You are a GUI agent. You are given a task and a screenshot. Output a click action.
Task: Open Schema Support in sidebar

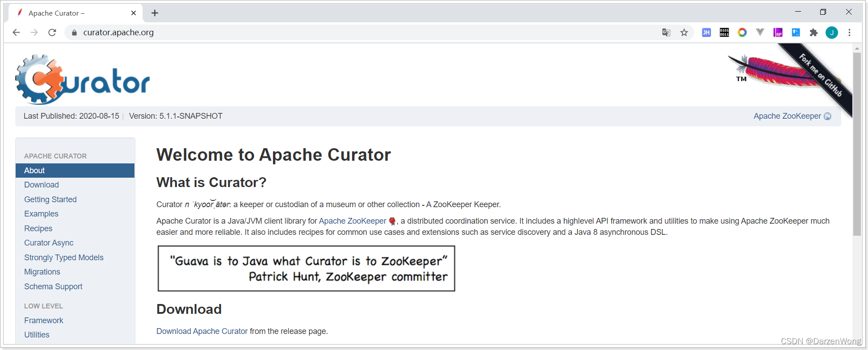click(x=53, y=287)
